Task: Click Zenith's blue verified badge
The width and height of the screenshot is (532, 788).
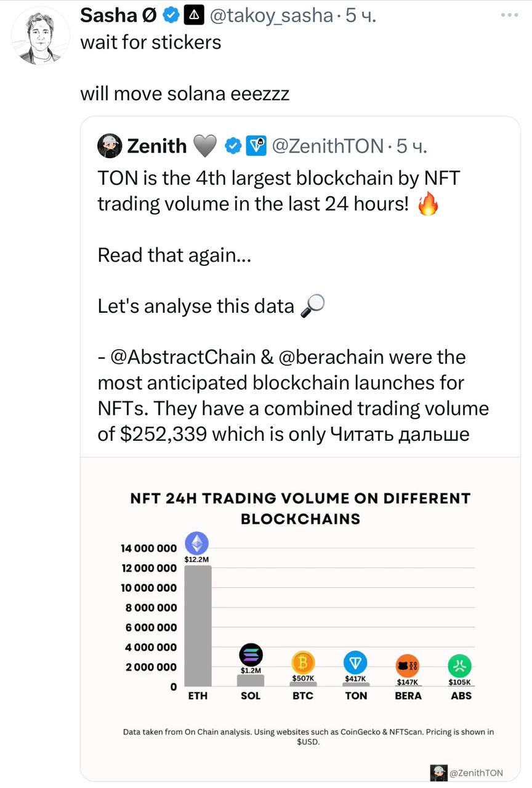Action: tap(233, 145)
